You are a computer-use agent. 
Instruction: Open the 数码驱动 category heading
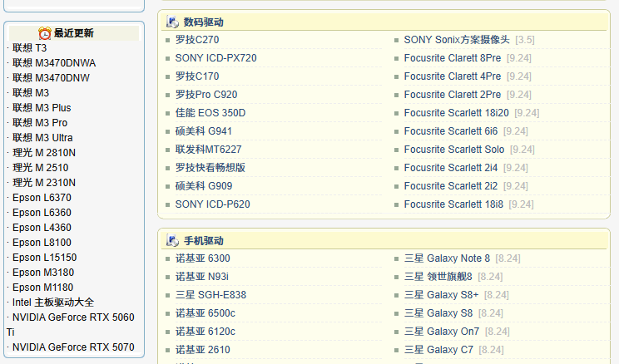[203, 22]
